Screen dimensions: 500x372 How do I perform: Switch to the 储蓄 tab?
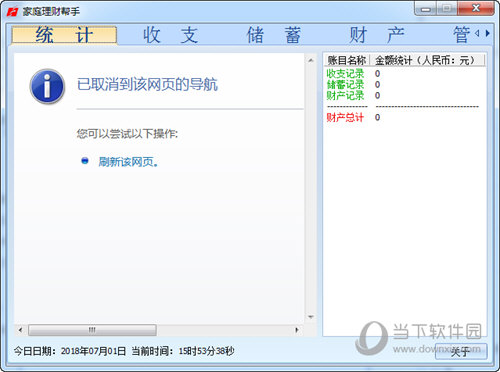click(273, 35)
